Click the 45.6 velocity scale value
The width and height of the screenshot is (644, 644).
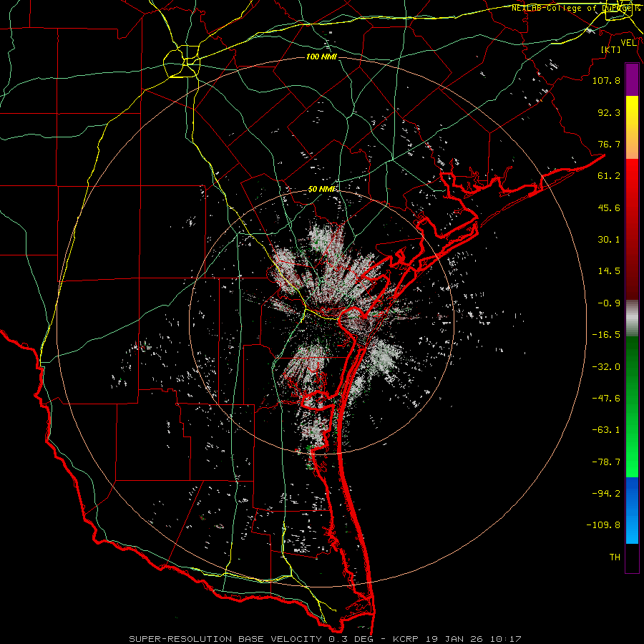coord(609,208)
